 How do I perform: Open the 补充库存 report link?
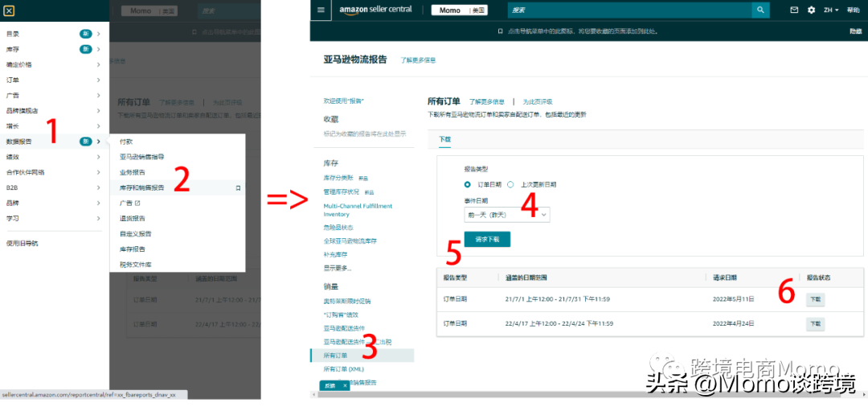point(335,255)
